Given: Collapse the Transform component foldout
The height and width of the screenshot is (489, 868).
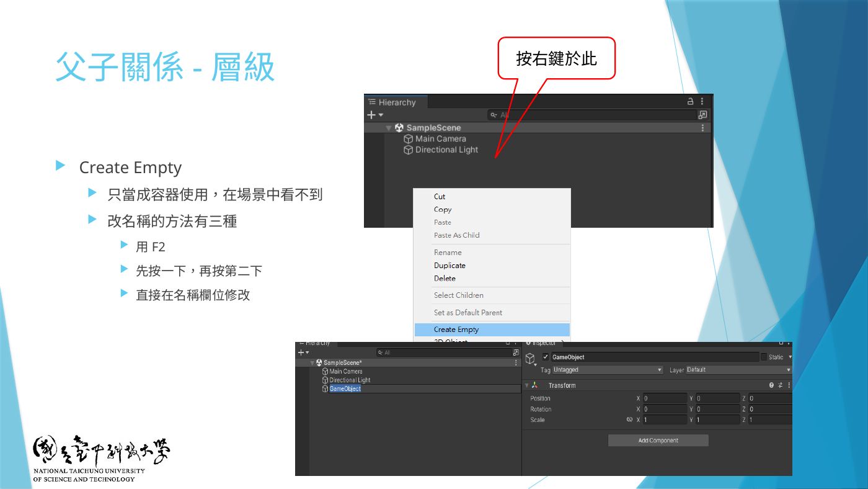Looking at the screenshot, I should (527, 385).
